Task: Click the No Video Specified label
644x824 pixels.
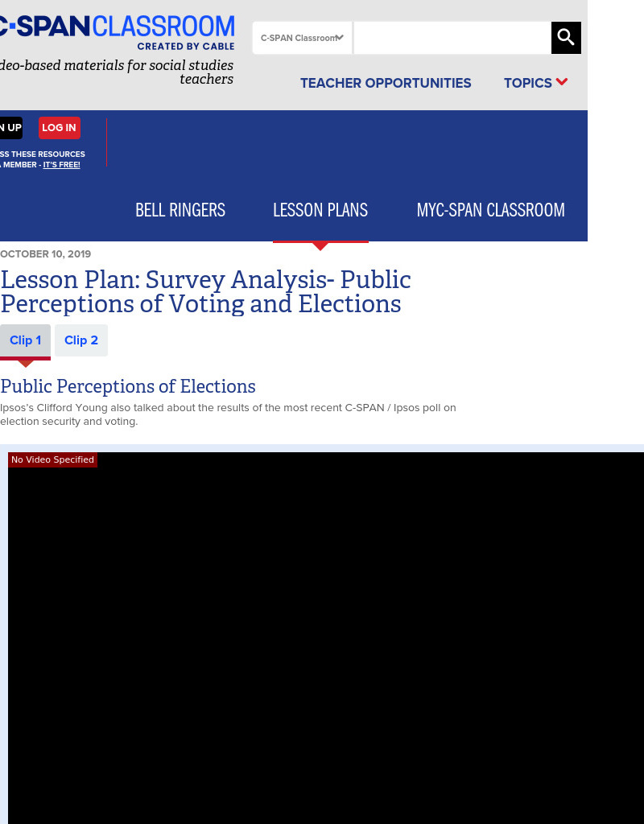Action: (52, 459)
